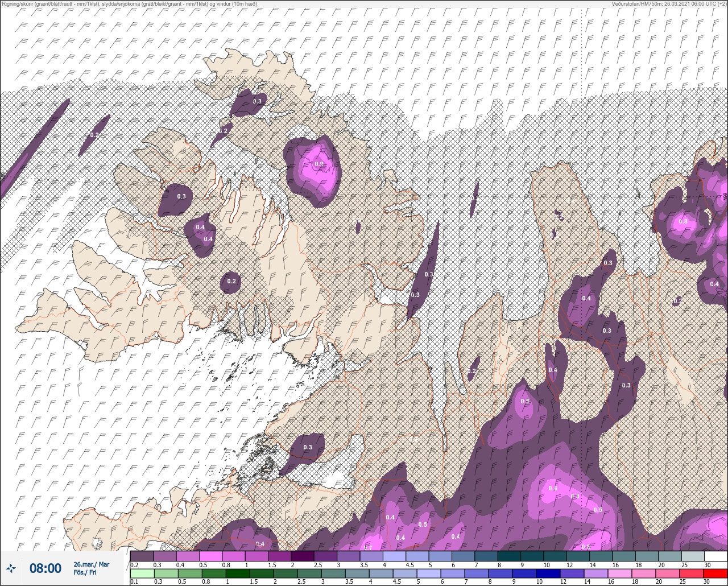Select the 4 swatch in bottom legend row
This screenshot has height=586, width=728.
pyautogui.click(x=381, y=573)
